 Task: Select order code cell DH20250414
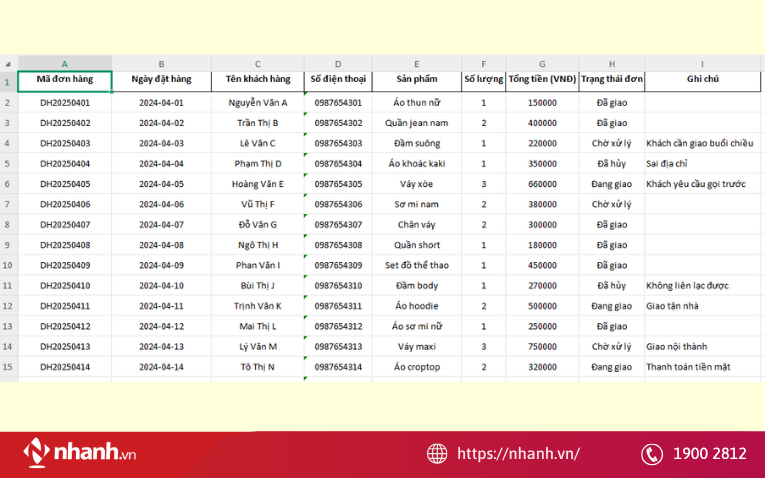65,367
